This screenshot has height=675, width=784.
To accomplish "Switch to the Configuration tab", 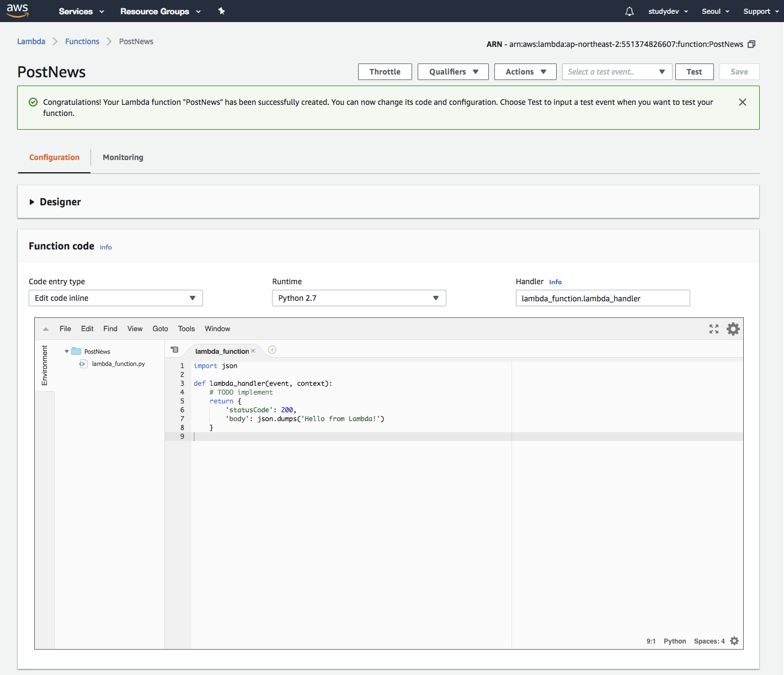I will click(54, 157).
